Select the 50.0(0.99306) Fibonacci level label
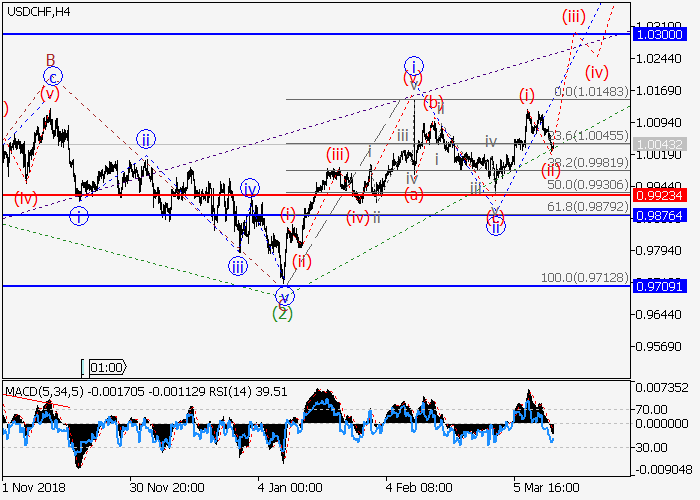The image size is (700, 500). pos(586,185)
